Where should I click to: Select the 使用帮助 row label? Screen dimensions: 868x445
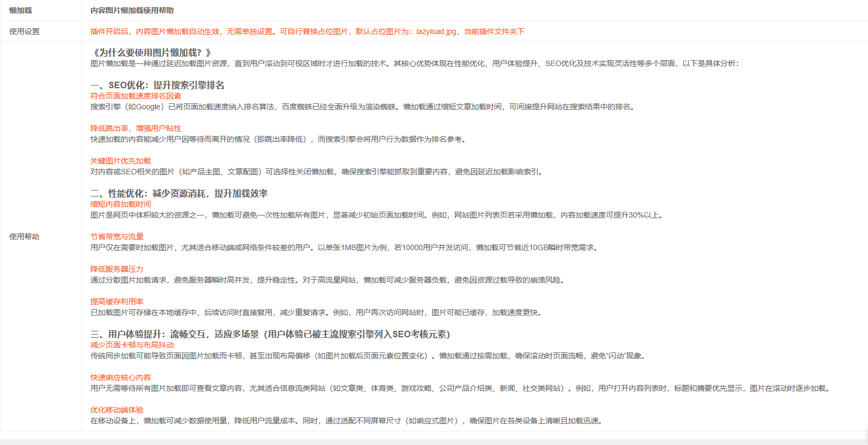(24, 237)
